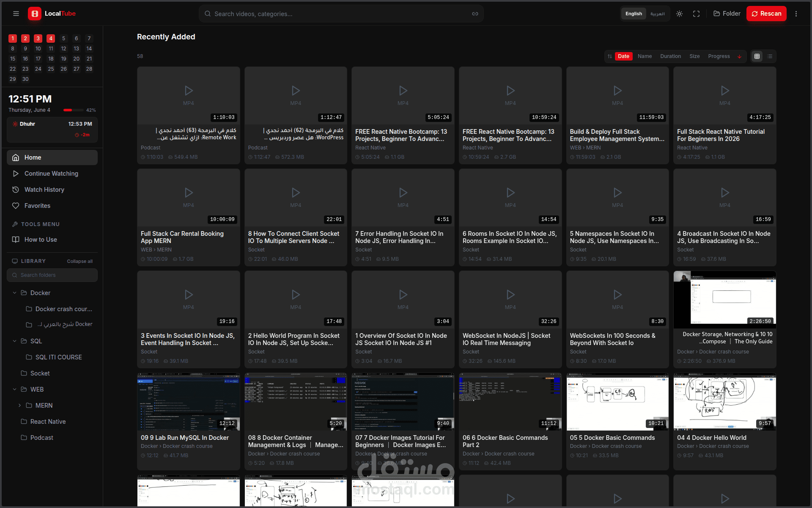812x508 pixels.
Task: Switch language to English
Action: pyautogui.click(x=634, y=14)
